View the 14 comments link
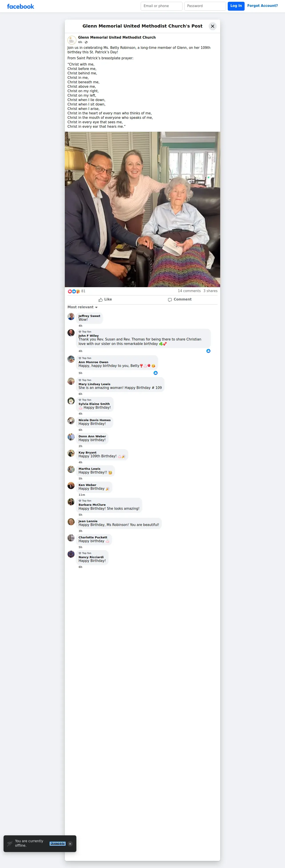This screenshot has width=285, height=868. (x=189, y=291)
